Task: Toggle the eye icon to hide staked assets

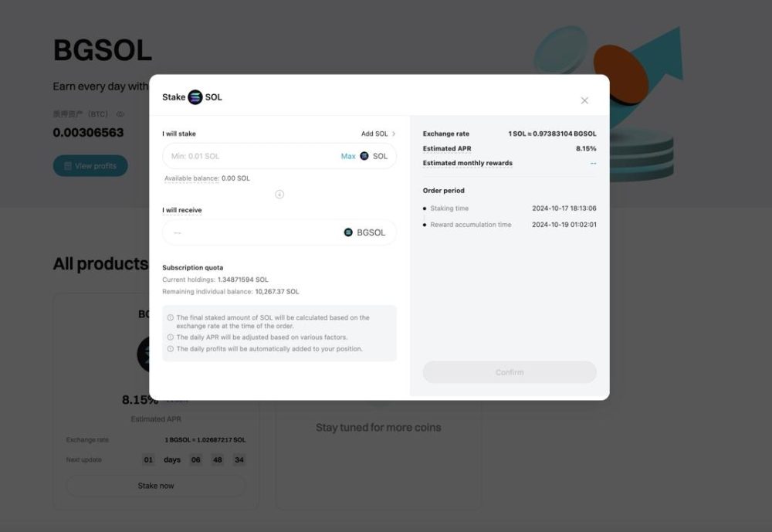Action: click(x=120, y=114)
